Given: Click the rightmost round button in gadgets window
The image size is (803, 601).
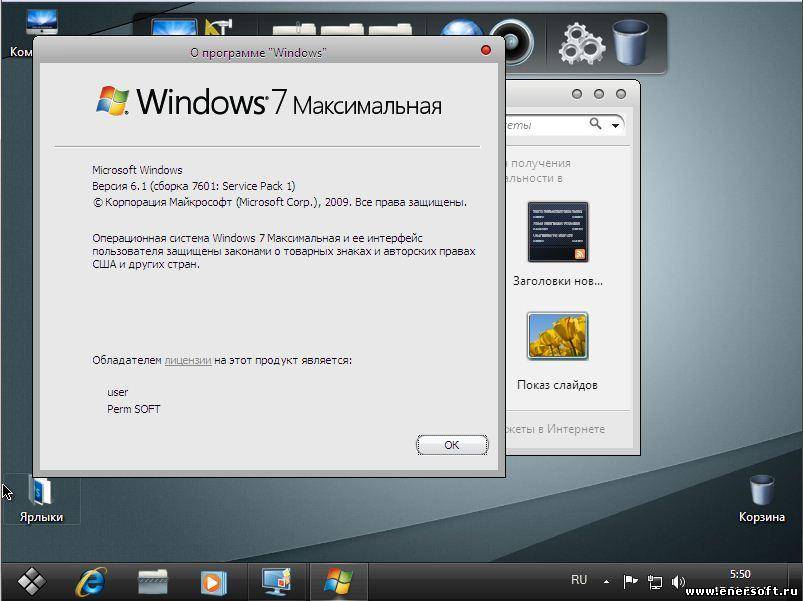Looking at the screenshot, I should click(621, 94).
